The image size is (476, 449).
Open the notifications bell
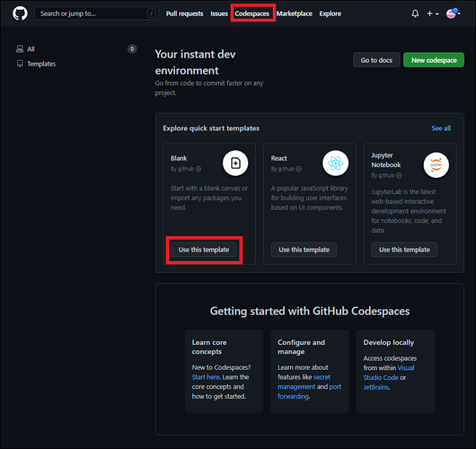click(415, 13)
